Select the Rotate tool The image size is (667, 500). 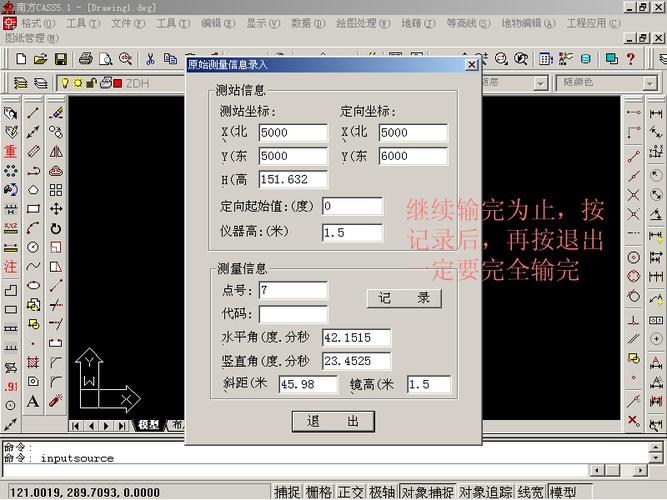coord(56,229)
